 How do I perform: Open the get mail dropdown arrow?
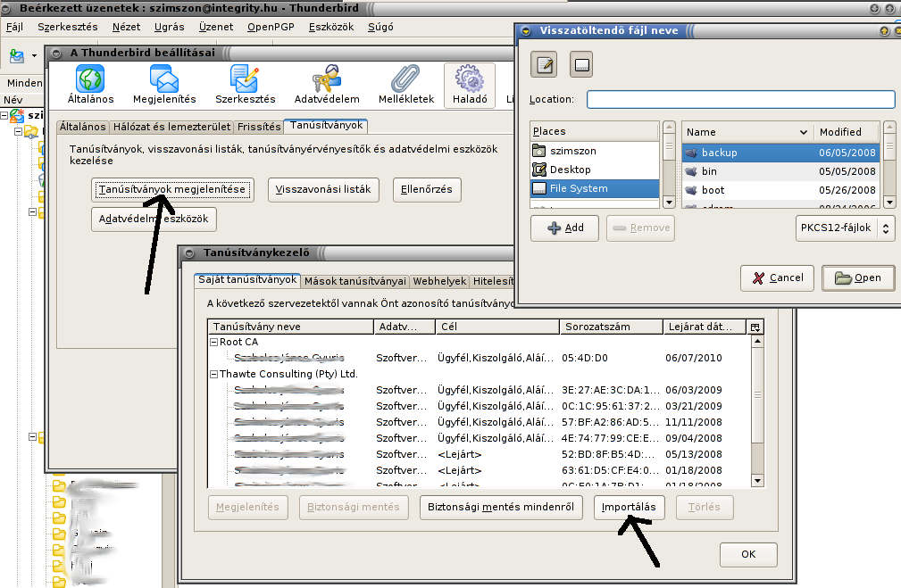click(34, 55)
